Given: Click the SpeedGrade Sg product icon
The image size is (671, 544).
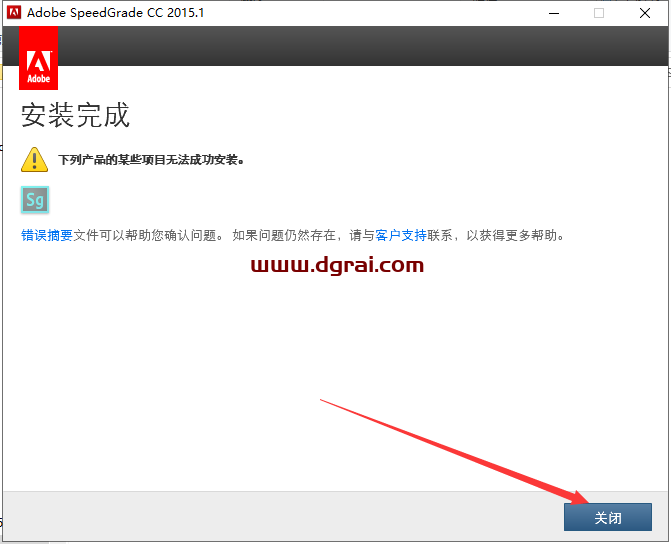Looking at the screenshot, I should click(x=35, y=200).
